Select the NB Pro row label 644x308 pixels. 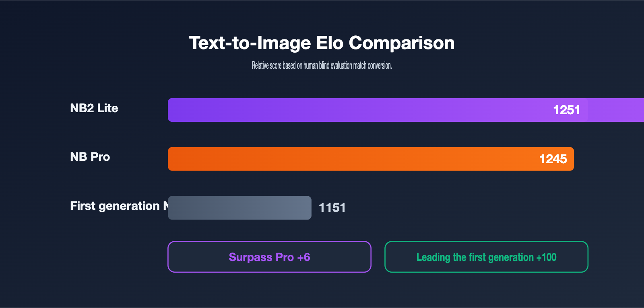coord(90,157)
